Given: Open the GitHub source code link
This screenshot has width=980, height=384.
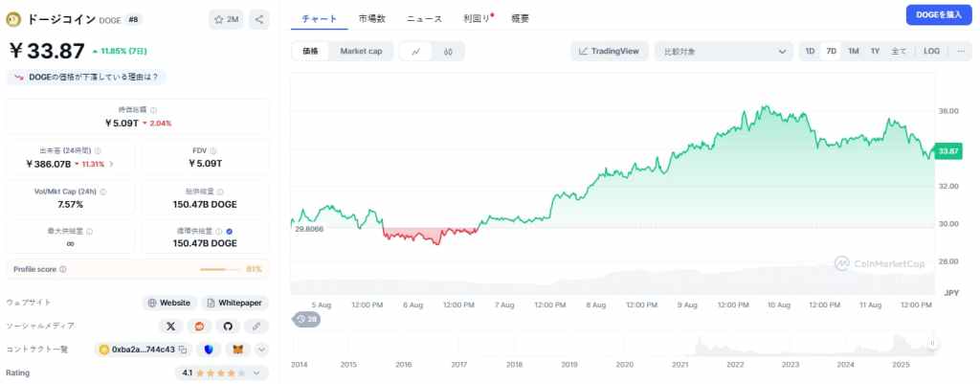Looking at the screenshot, I should [x=228, y=326].
